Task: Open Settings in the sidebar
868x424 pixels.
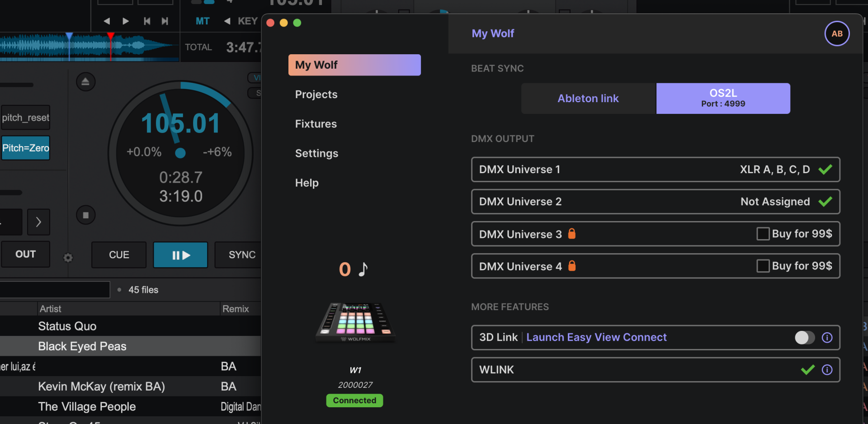Action: pyautogui.click(x=316, y=154)
